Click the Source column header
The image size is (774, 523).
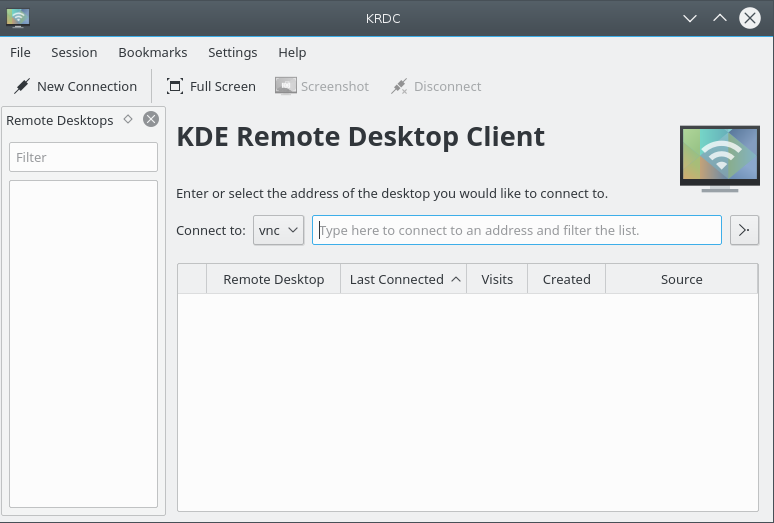(x=681, y=279)
